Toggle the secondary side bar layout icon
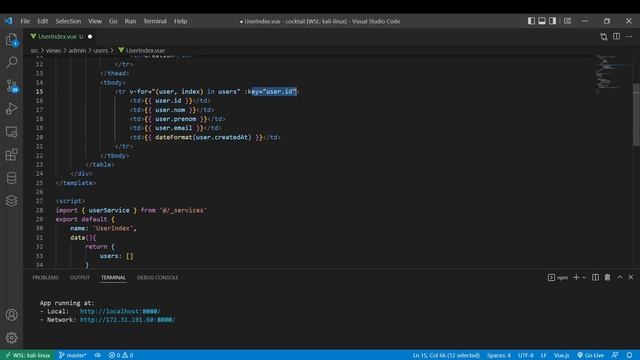This screenshot has width=640, height=360. (x=552, y=21)
